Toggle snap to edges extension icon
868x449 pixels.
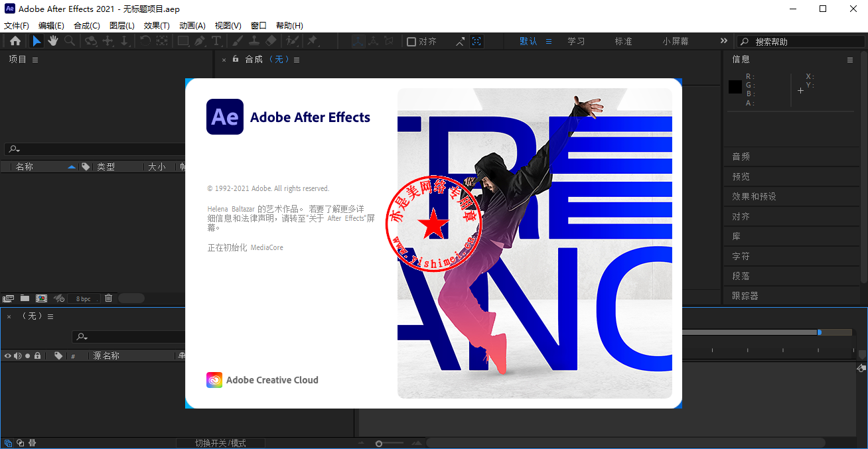tap(461, 41)
